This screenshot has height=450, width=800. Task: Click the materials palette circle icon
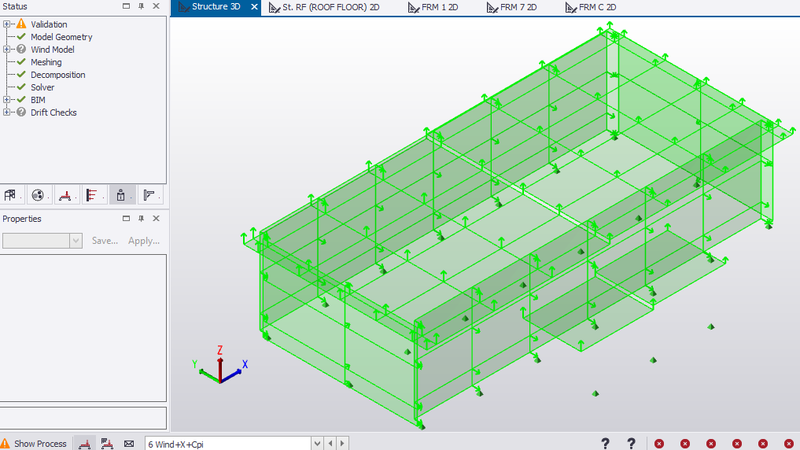[x=37, y=195]
